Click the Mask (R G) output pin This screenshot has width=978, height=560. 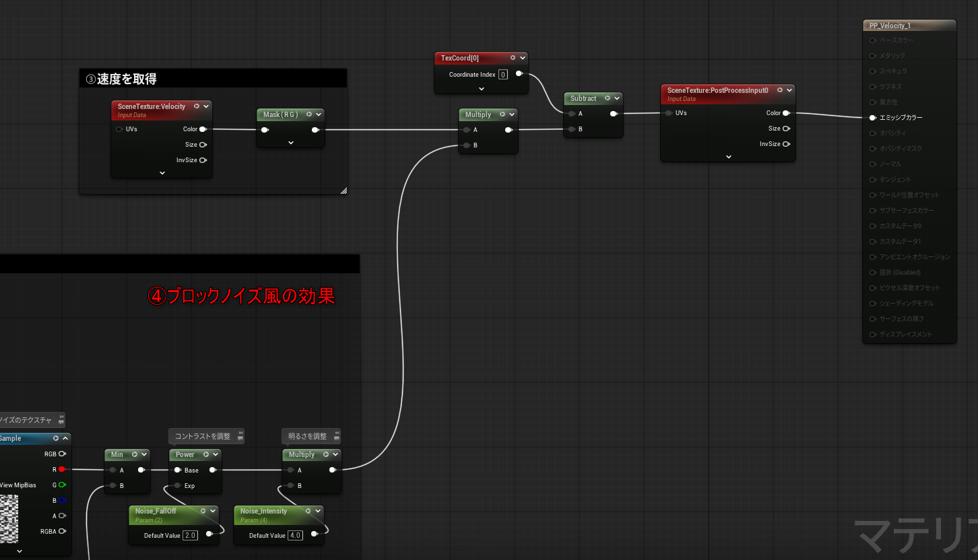[x=315, y=130]
